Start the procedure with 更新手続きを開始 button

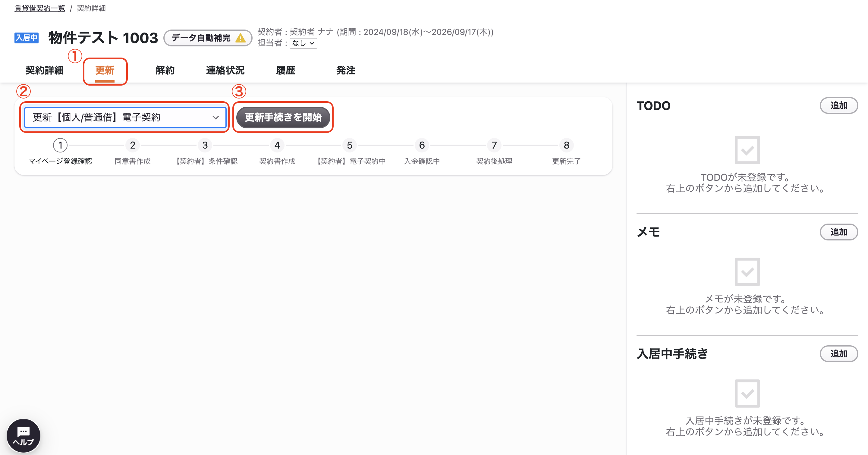point(283,117)
